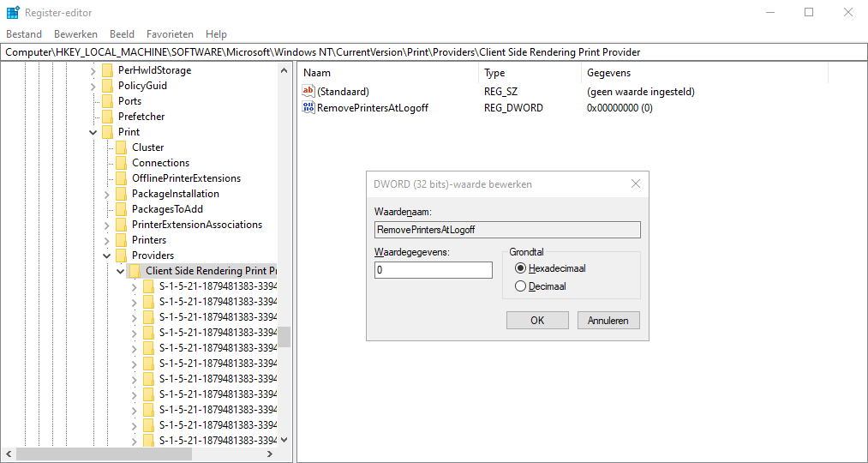
Task: Click into the Waardegegevens input field
Action: tap(434, 270)
